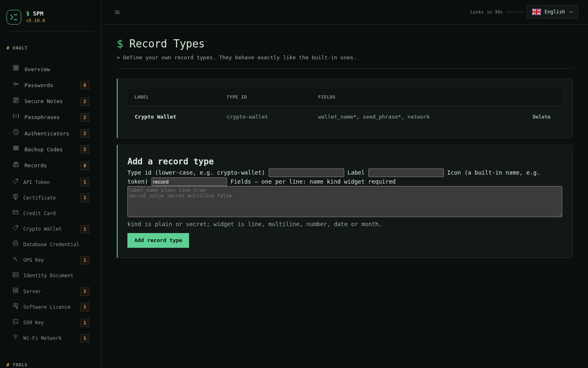
Task: Click the Authenticators clock icon
Action: click(x=16, y=132)
